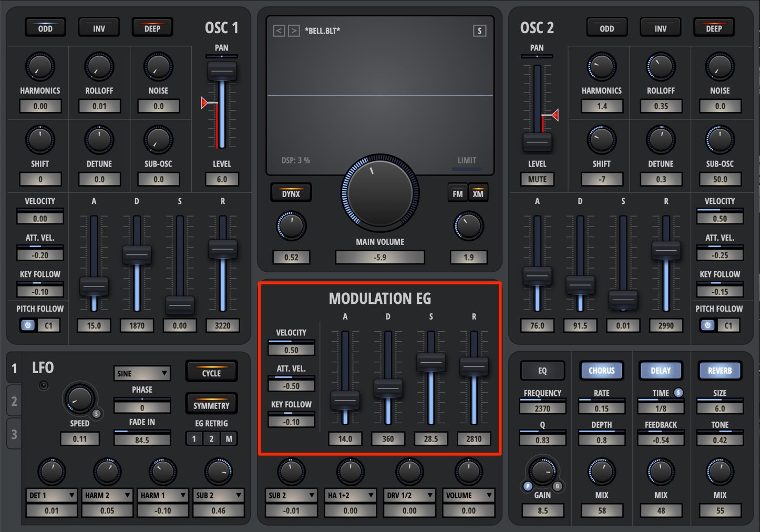Toggle OSC 1 INV button
761x532 pixels.
click(99, 28)
